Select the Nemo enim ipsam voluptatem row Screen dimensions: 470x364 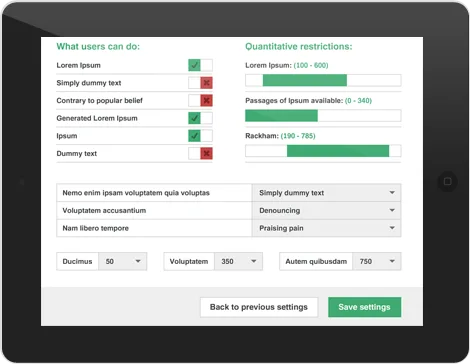[x=154, y=193]
